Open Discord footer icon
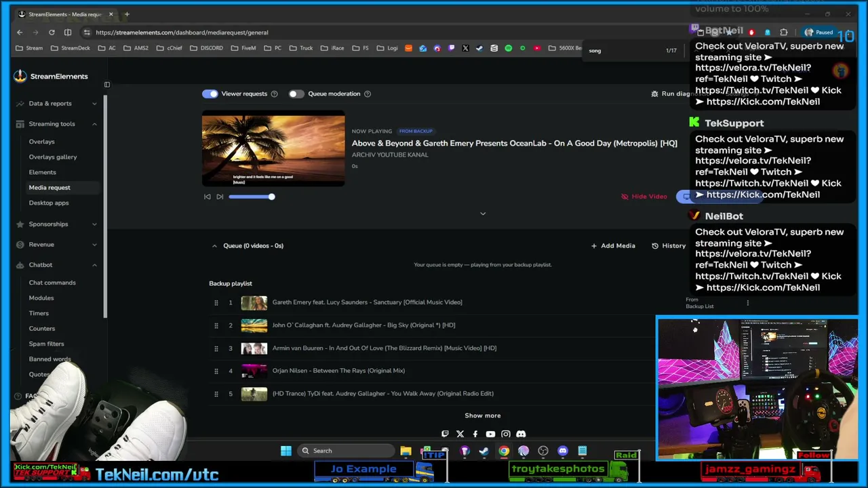 click(x=521, y=434)
